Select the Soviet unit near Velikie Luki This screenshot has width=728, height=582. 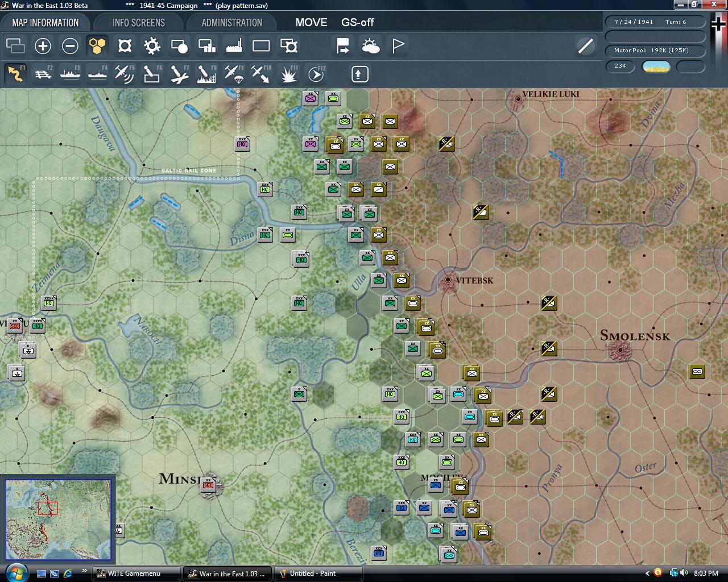coord(446,143)
